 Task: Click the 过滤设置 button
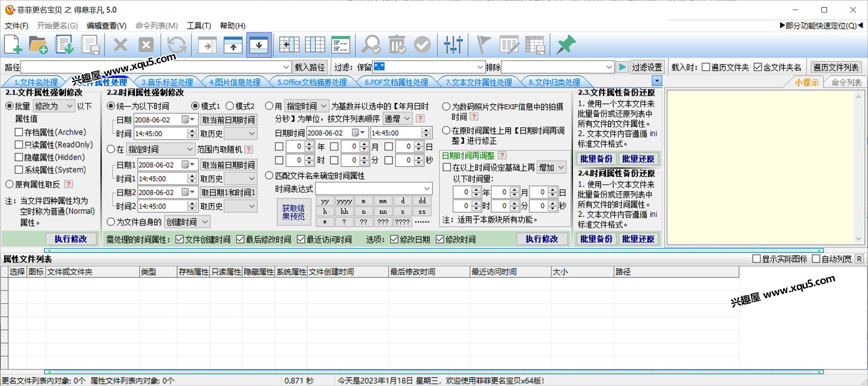point(647,67)
